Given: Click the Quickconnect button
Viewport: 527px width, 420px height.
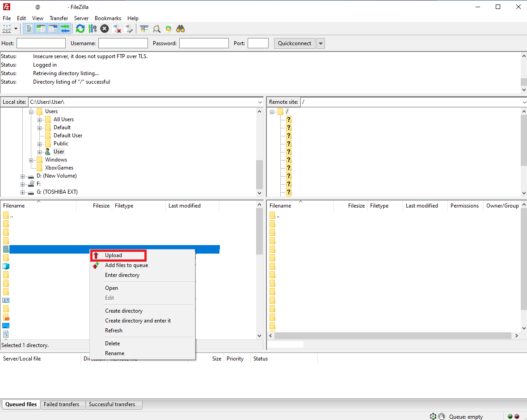Looking at the screenshot, I should pos(295,43).
